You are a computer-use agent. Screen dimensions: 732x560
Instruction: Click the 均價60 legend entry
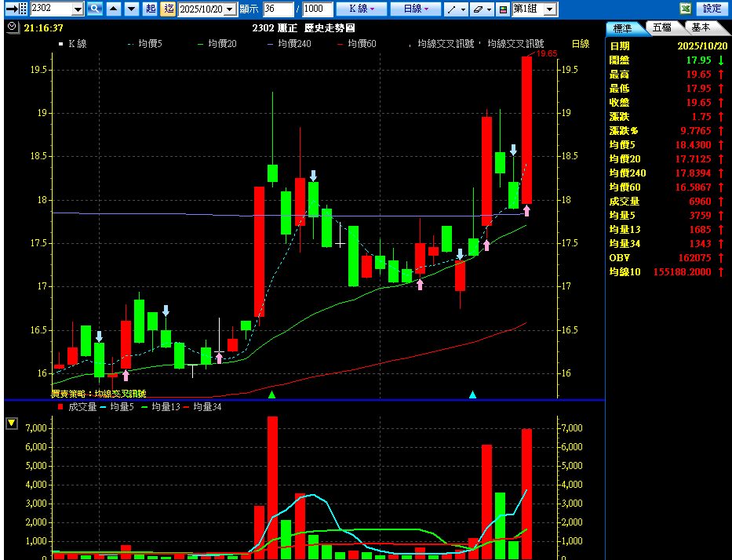click(357, 44)
